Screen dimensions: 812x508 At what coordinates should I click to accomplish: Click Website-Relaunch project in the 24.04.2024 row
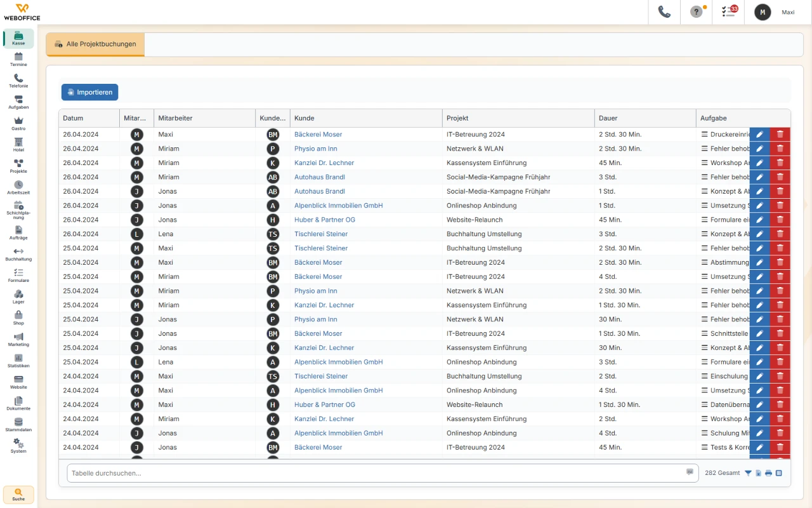click(475, 404)
